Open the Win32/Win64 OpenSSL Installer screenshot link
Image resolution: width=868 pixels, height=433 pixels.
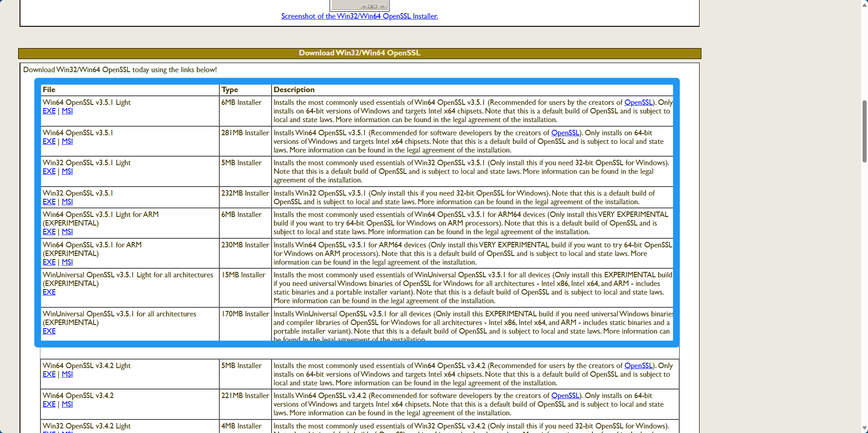[x=360, y=16]
